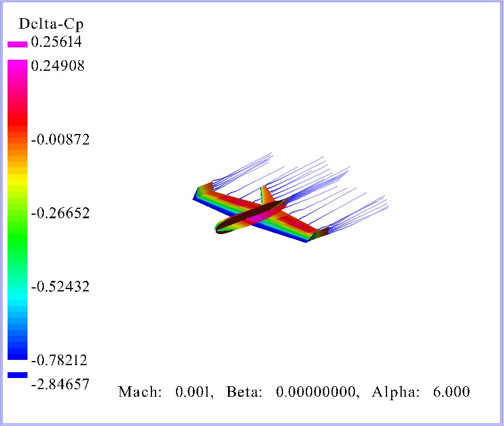Select the -0.00872 legend value
The height and width of the screenshot is (426, 504).
pyautogui.click(x=60, y=140)
